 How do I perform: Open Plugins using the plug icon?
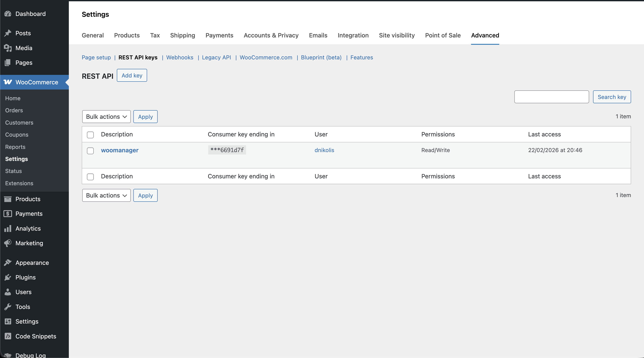[8, 277]
